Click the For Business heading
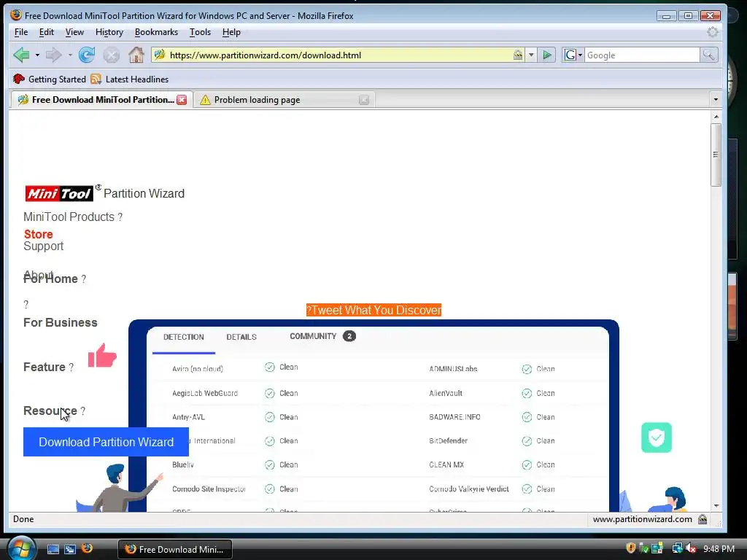Screen dimensions: 747x560 click(x=61, y=323)
